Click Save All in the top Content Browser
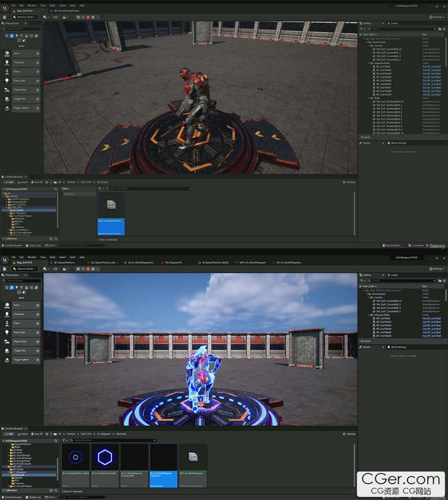Viewport: 448px width, 500px height. point(37,183)
